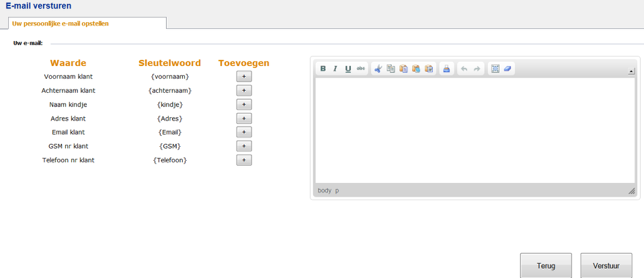Collapse the editor toolbar with the corner arrow
The width and height of the screenshot is (644, 278).
pyautogui.click(x=631, y=71)
